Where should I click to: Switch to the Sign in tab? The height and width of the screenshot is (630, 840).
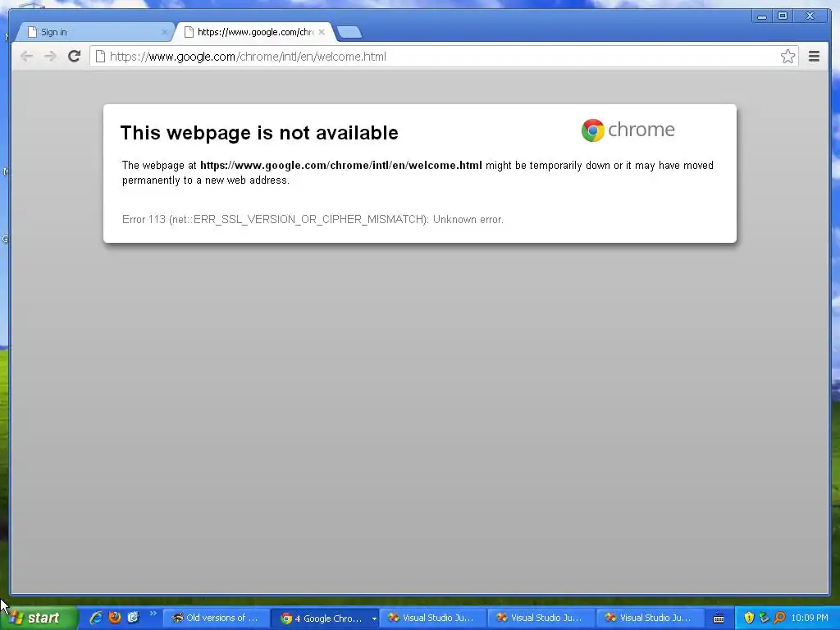coord(95,32)
